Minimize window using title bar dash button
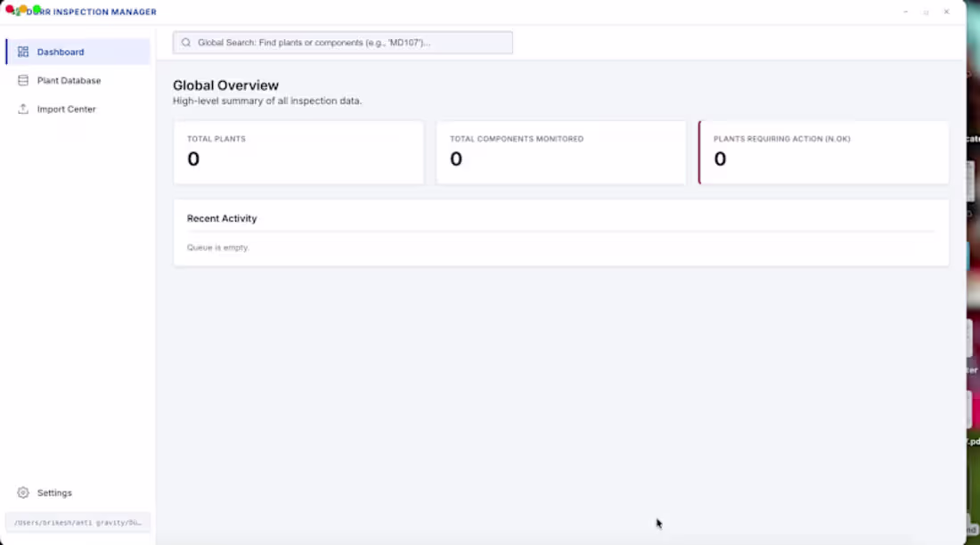The image size is (980, 545). click(906, 12)
